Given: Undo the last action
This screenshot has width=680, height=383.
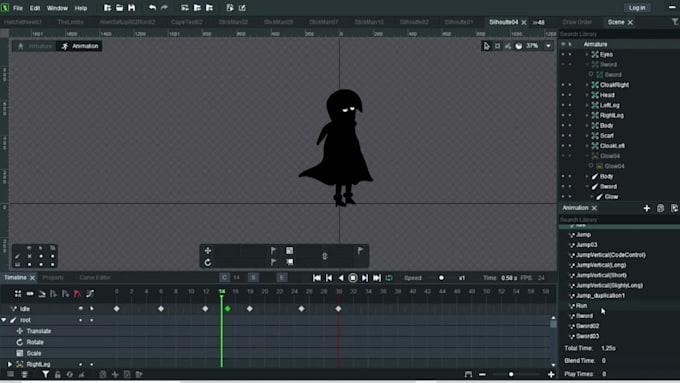Looking at the screenshot, I should coord(152,7).
